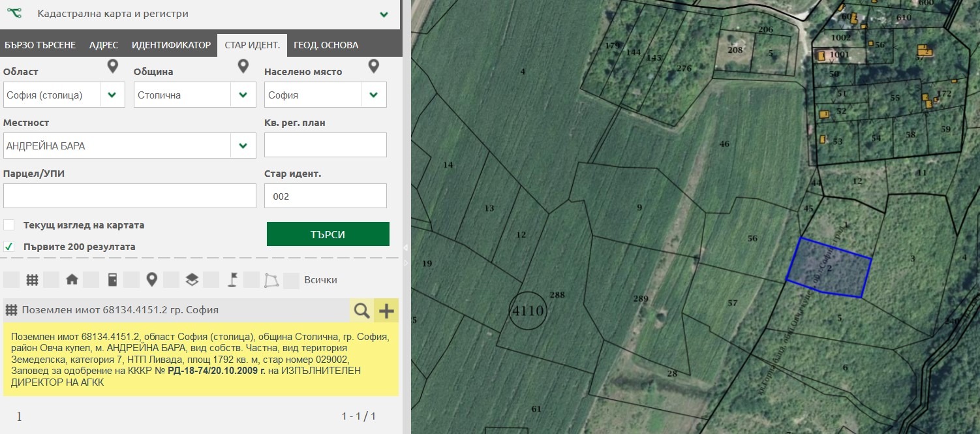Click the plus icon on the result row

[386, 311]
